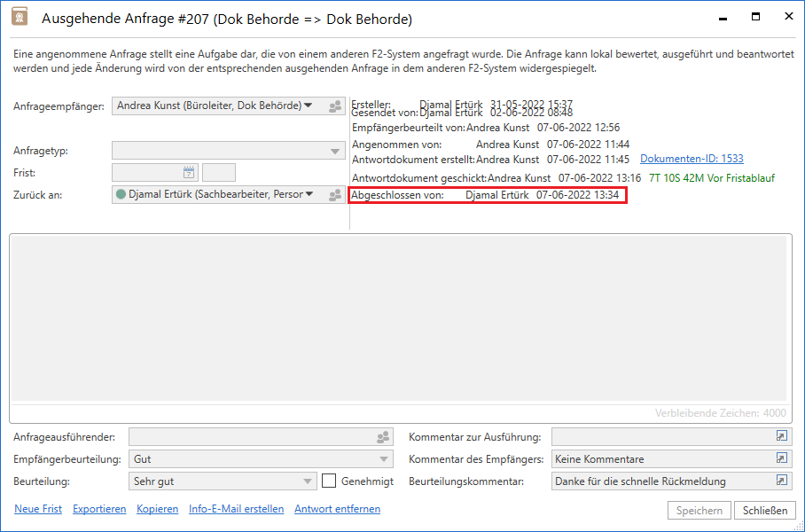Click the people picker icon beside Zurück an

click(335, 195)
